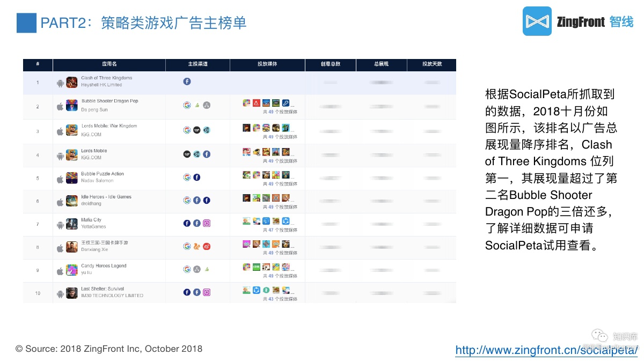This screenshot has width=644, height=362.
Task: Select Candy Heroes Legend app name
Action: [x=104, y=266]
